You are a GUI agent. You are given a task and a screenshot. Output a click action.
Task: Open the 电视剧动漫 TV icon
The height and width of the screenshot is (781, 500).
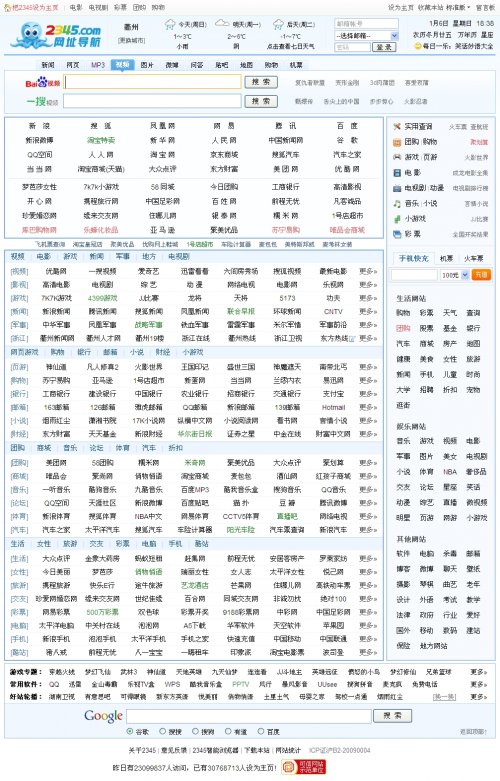(397, 188)
